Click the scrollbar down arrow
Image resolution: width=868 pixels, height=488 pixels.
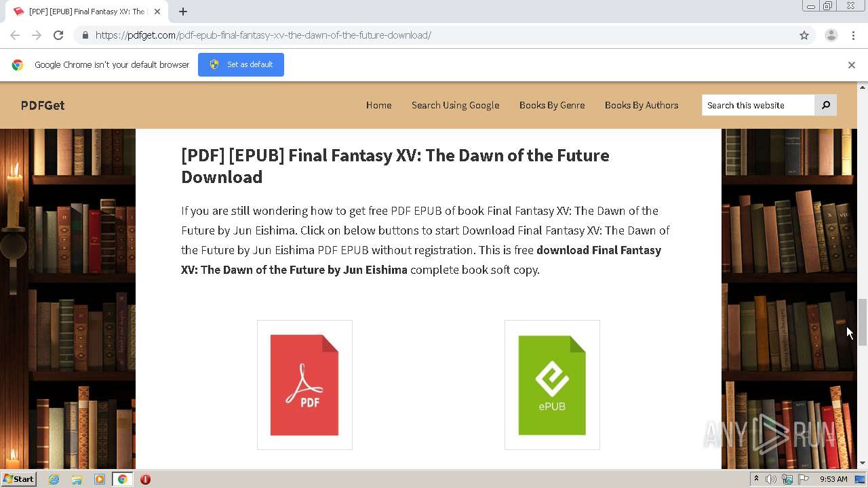tap(863, 463)
